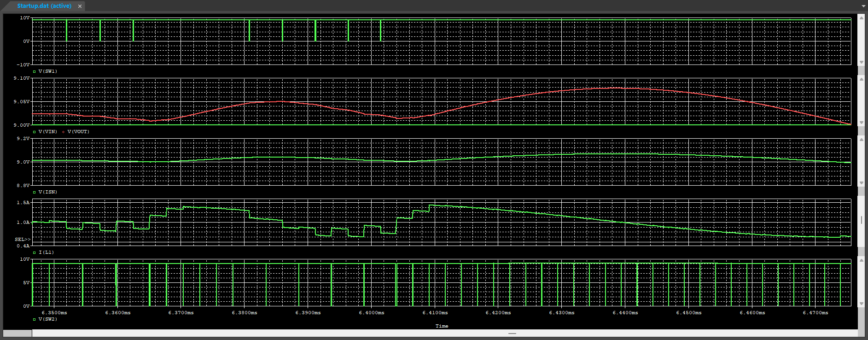Click the scroll thumb beside the I(L1) plot
Image resolution: width=868 pixels, height=340 pixels.
[x=861, y=221]
